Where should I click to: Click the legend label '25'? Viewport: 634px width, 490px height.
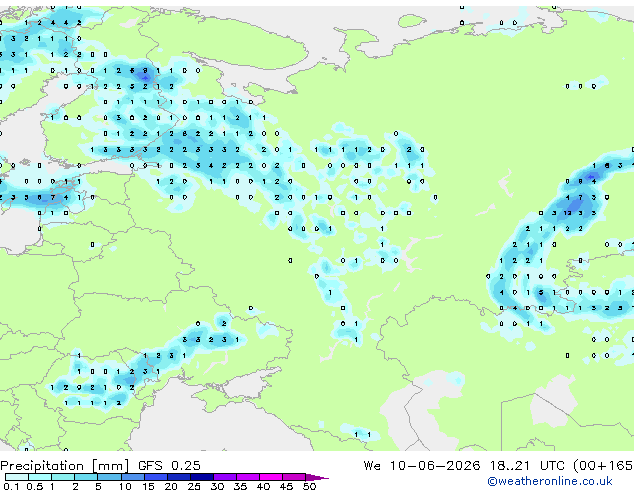pos(194,486)
